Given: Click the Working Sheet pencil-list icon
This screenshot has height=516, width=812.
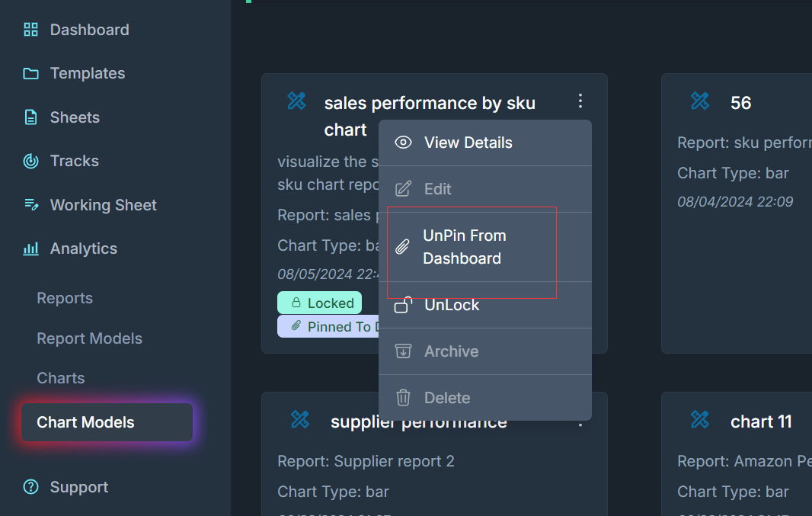Looking at the screenshot, I should [x=31, y=204].
